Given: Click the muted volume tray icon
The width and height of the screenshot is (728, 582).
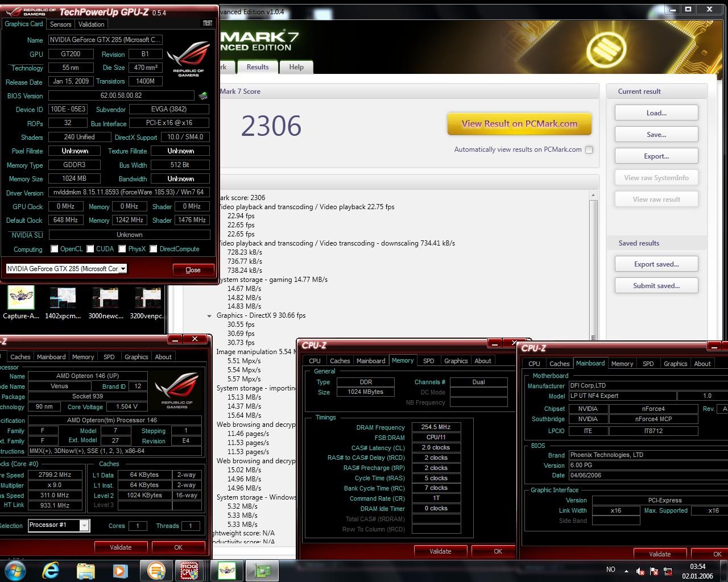Looking at the screenshot, I should pos(640,571).
